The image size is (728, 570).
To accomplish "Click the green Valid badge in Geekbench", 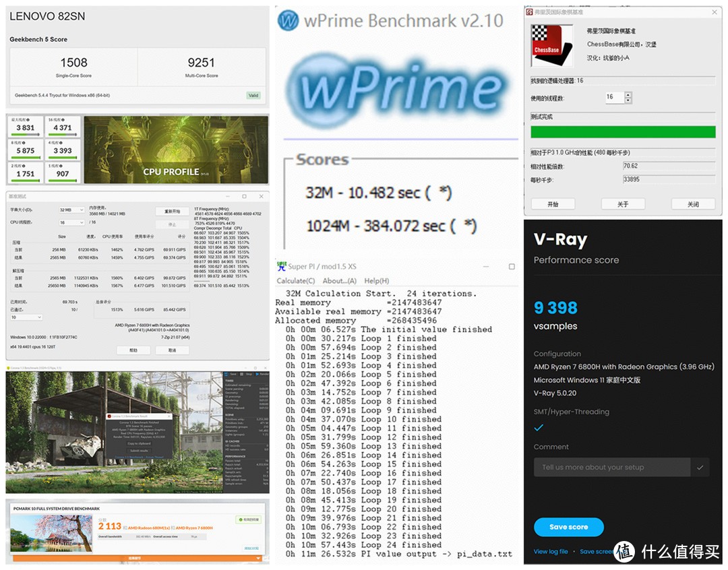I will pos(253,95).
